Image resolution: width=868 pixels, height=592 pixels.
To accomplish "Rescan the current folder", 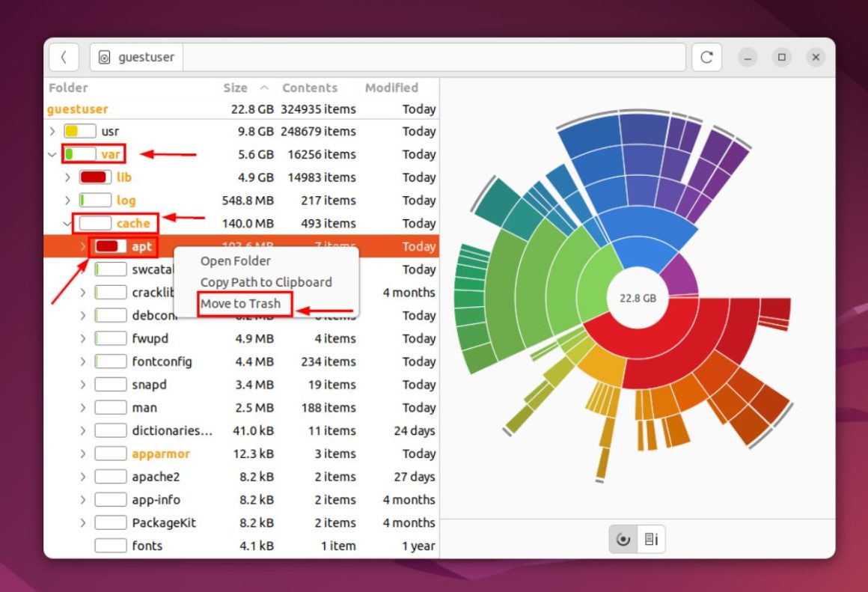I will click(x=706, y=57).
